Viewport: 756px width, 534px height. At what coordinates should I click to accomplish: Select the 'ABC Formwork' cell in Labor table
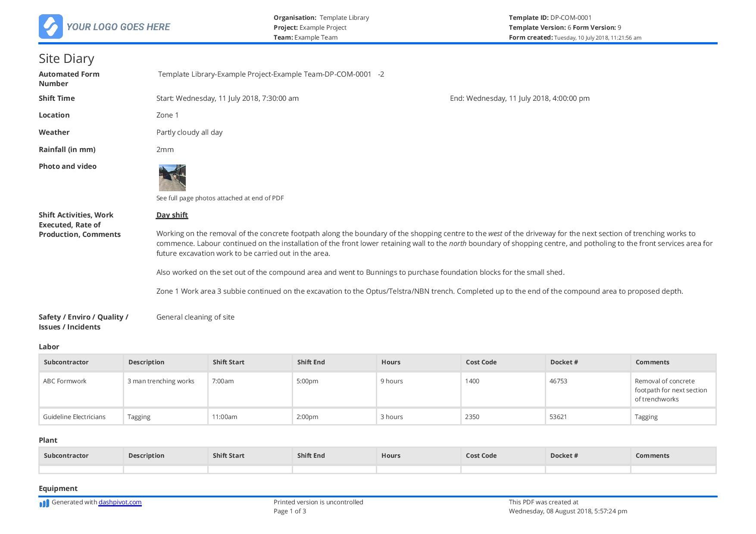81,389
